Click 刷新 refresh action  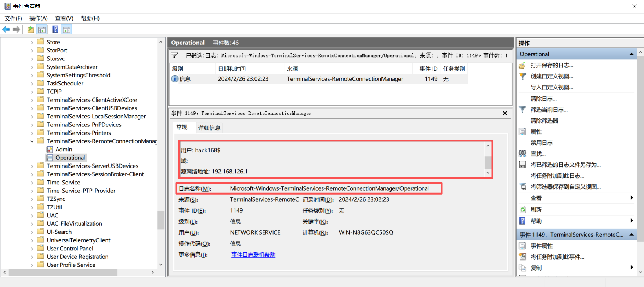click(536, 210)
